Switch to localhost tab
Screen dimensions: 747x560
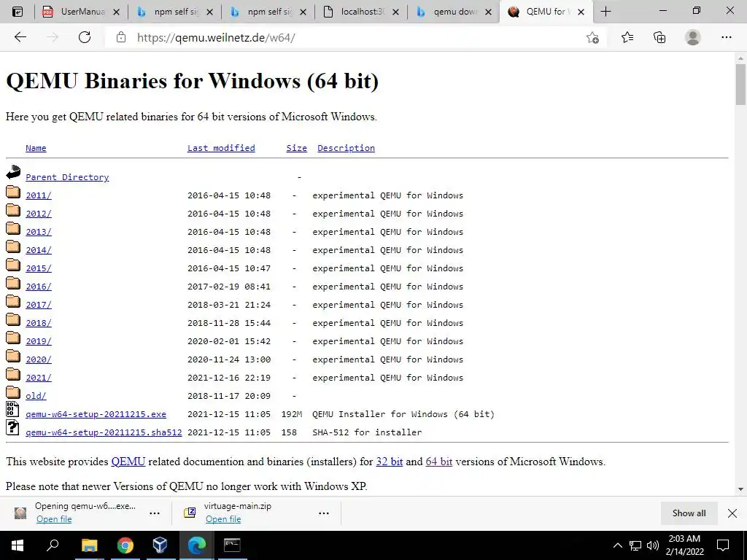(x=361, y=12)
